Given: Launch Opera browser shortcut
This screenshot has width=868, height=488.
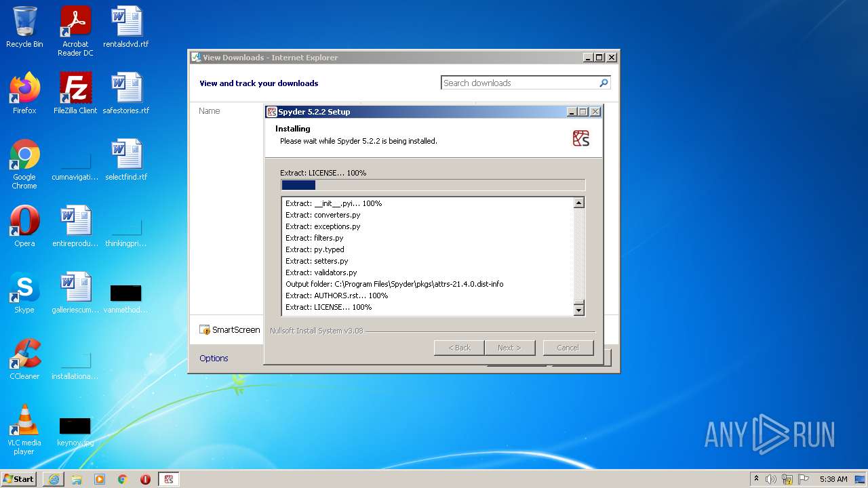Looking at the screenshot, I should click(24, 226).
